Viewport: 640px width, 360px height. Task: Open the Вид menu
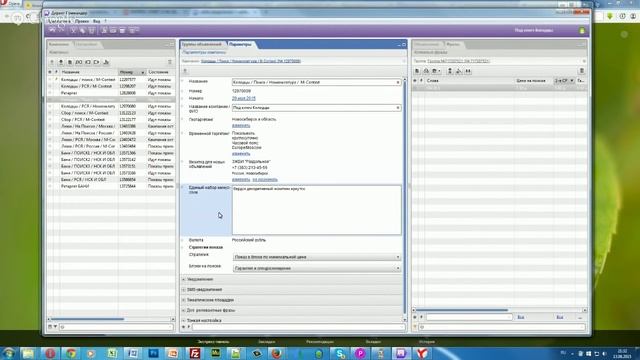pos(96,21)
